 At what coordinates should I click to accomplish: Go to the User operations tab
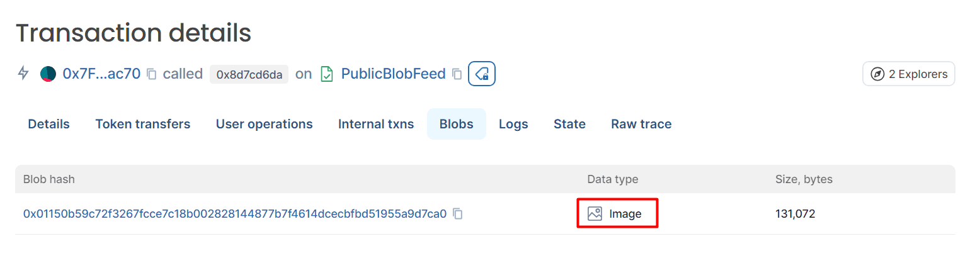pyautogui.click(x=265, y=124)
